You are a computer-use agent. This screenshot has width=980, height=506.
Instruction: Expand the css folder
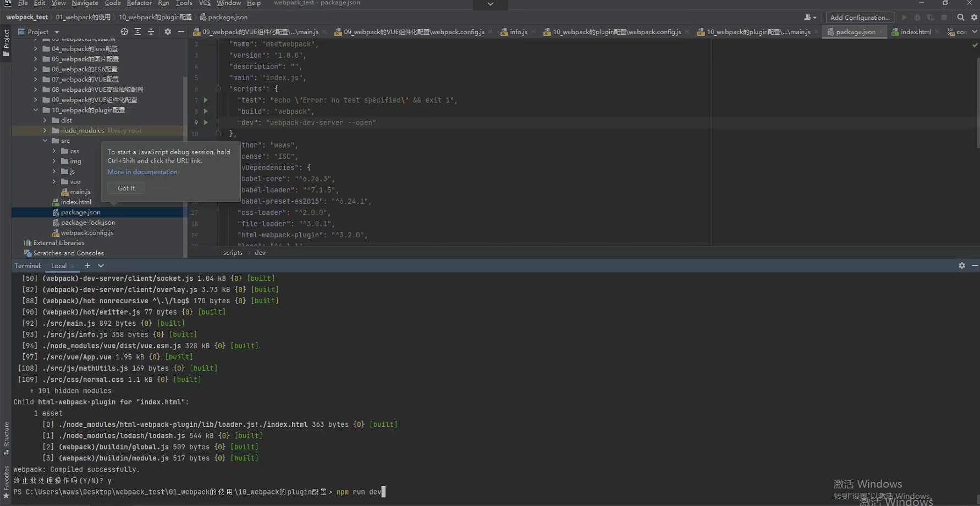pos(54,151)
